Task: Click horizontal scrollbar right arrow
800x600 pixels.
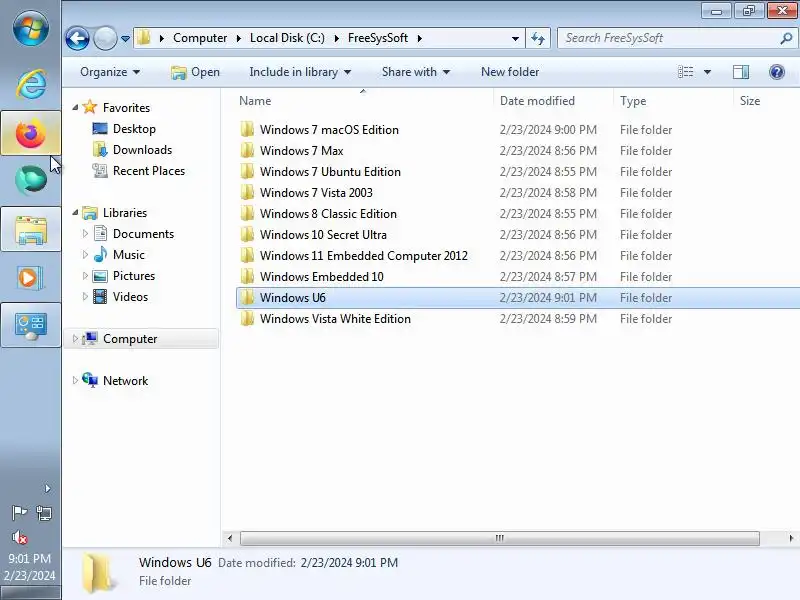Action: [791, 538]
